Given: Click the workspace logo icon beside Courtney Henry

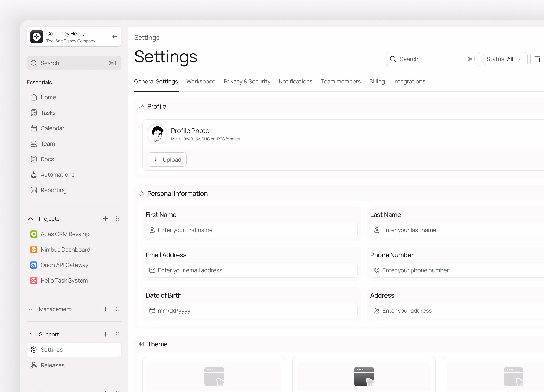Looking at the screenshot, I should tap(36, 37).
